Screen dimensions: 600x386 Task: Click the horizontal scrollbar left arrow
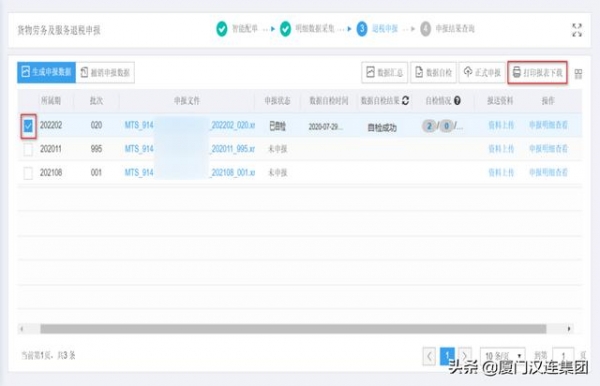pyautogui.click(x=22, y=329)
